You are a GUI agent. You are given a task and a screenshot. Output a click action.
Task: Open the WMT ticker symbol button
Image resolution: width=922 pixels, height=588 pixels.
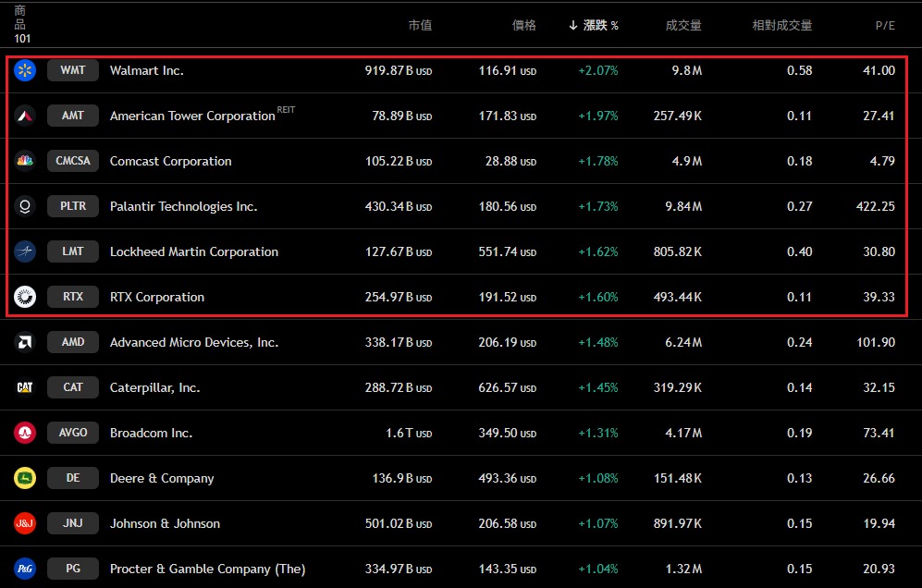pos(73,70)
